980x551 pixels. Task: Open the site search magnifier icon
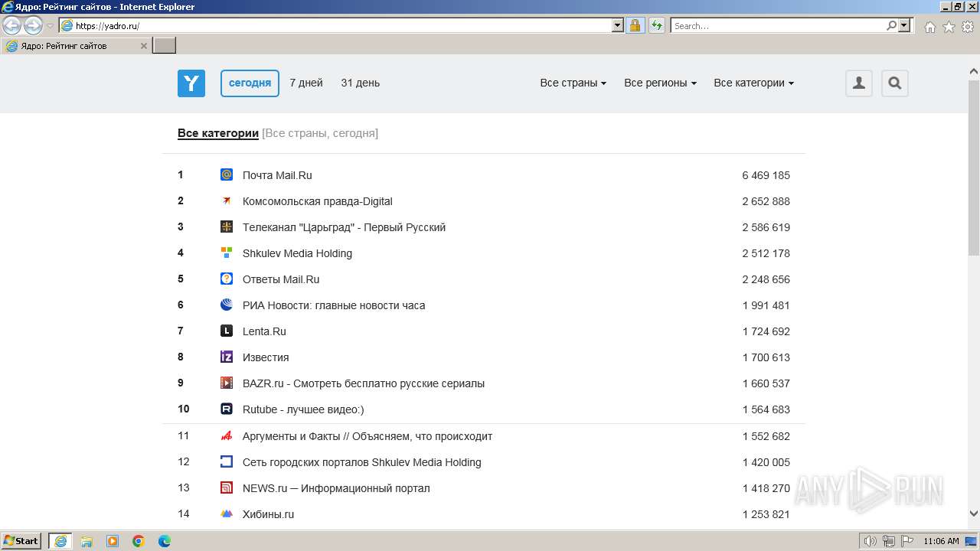(895, 83)
